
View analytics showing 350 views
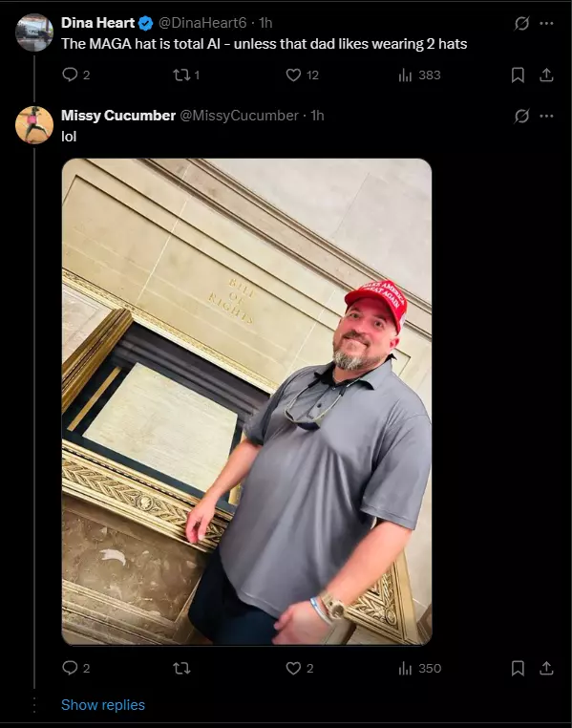click(419, 668)
